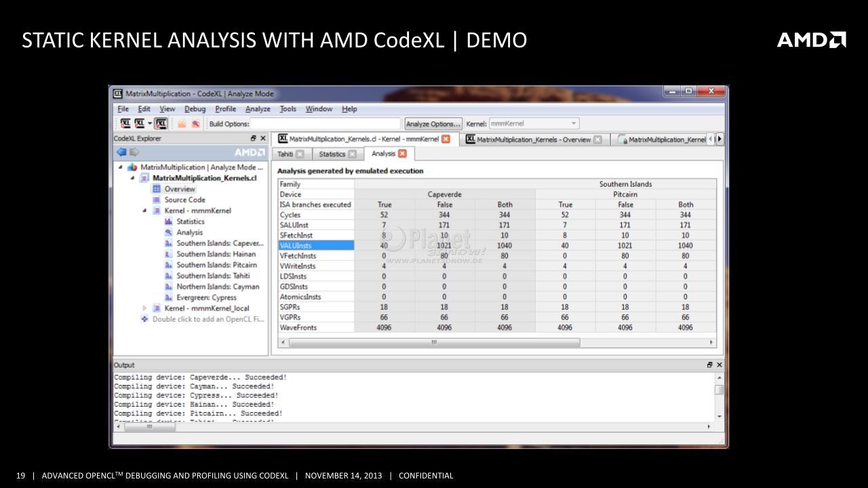The width and height of the screenshot is (868, 488).
Task: Open the mode selector arrow beside second XL icon
Action: point(149,123)
